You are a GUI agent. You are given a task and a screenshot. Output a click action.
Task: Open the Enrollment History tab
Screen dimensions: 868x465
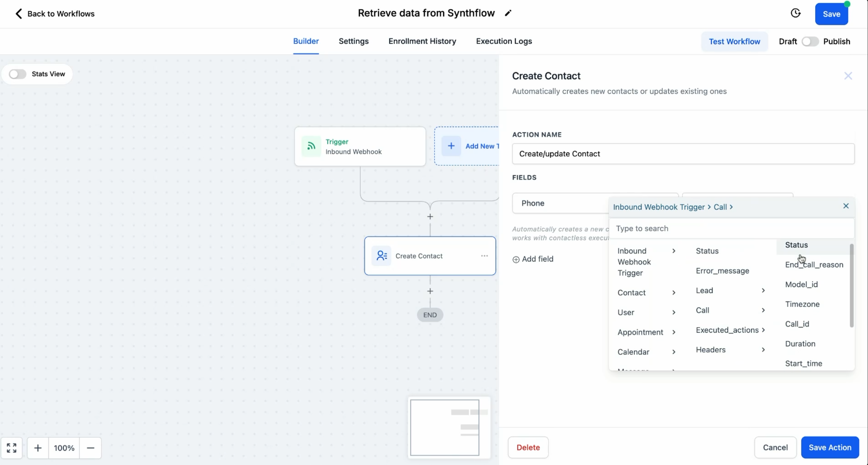click(x=422, y=41)
